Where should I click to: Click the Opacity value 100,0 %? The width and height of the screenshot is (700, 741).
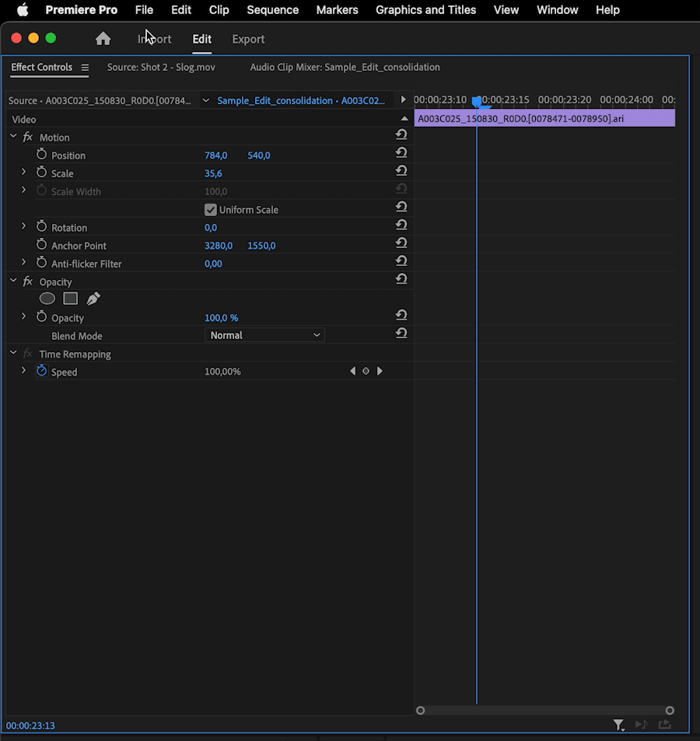pos(221,318)
